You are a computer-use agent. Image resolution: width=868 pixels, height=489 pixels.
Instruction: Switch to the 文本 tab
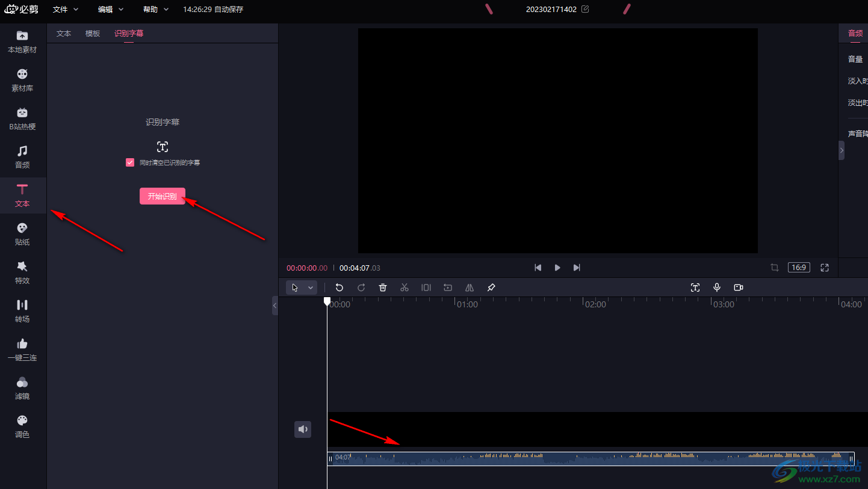(64, 34)
